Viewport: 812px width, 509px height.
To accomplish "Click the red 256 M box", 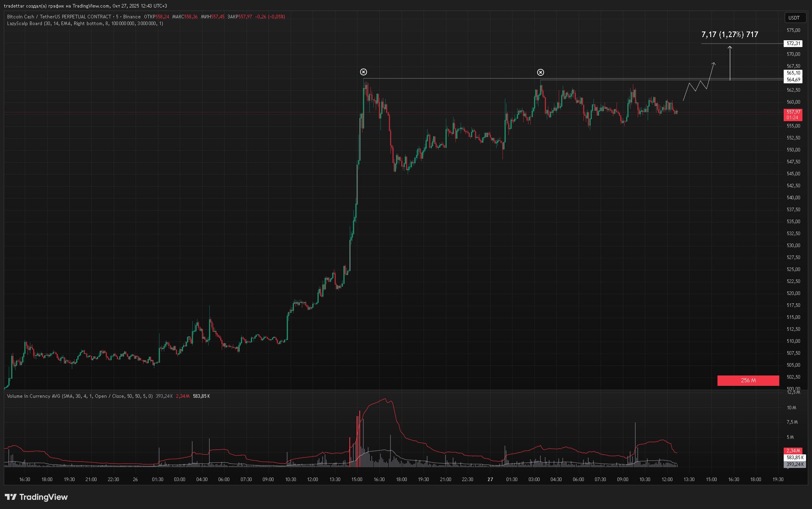I will [748, 381].
